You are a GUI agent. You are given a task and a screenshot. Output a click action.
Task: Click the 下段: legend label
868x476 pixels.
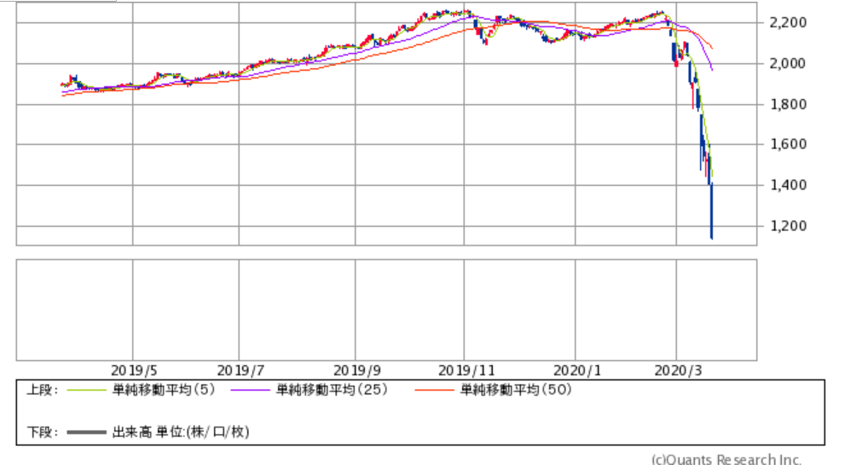(42, 432)
